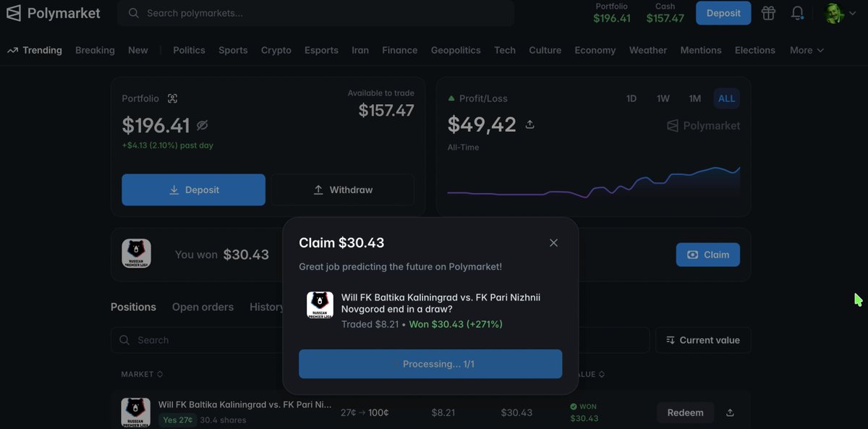Click the Redeem button in the positions row
868x429 pixels.
(x=685, y=412)
